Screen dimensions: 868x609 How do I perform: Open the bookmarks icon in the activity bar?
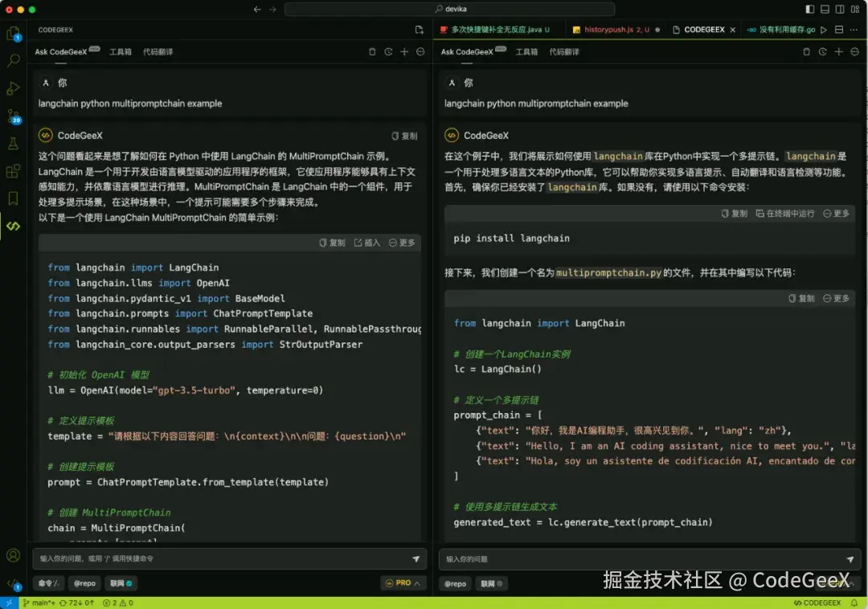pyautogui.click(x=14, y=198)
